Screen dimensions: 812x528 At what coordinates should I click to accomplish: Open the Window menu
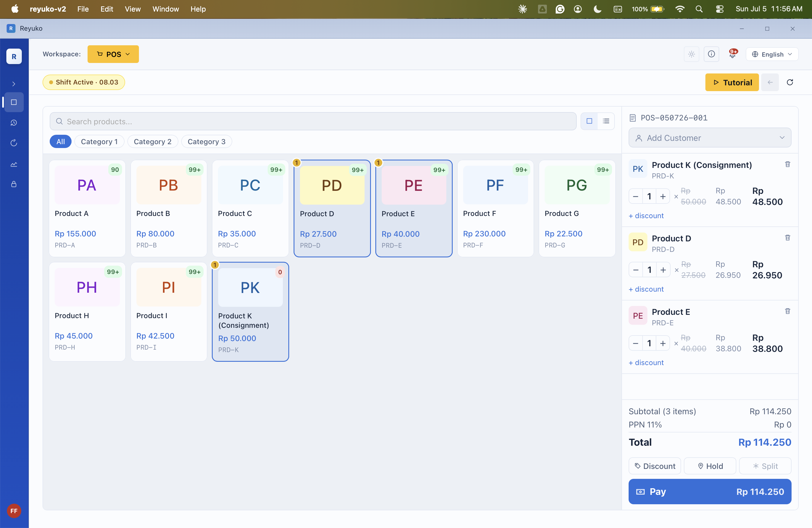tap(165, 9)
